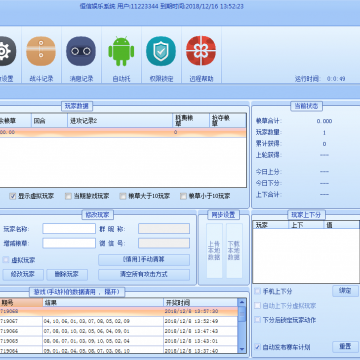Click 开奖时间 column header
This screenshot has width=360, height=360.
tap(201, 303)
